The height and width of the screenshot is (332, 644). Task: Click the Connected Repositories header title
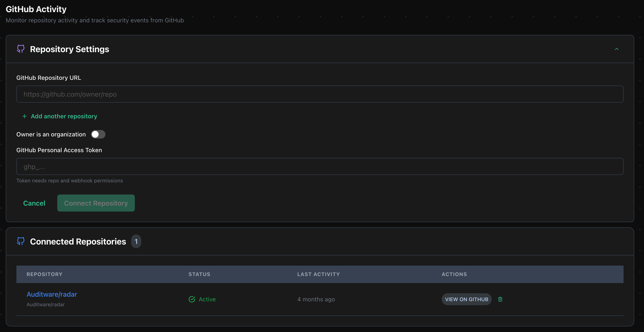pos(78,242)
